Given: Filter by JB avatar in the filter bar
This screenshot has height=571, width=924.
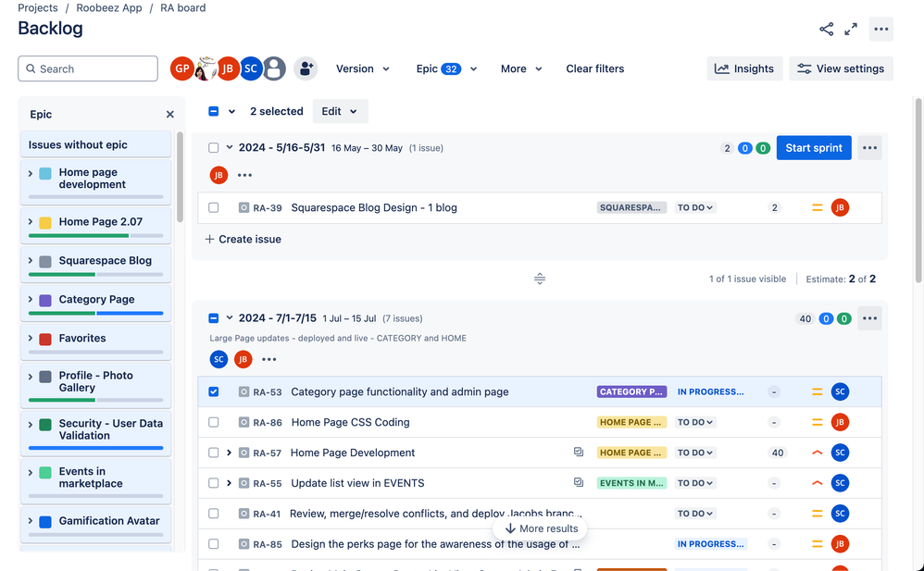Looking at the screenshot, I should pyautogui.click(x=228, y=68).
